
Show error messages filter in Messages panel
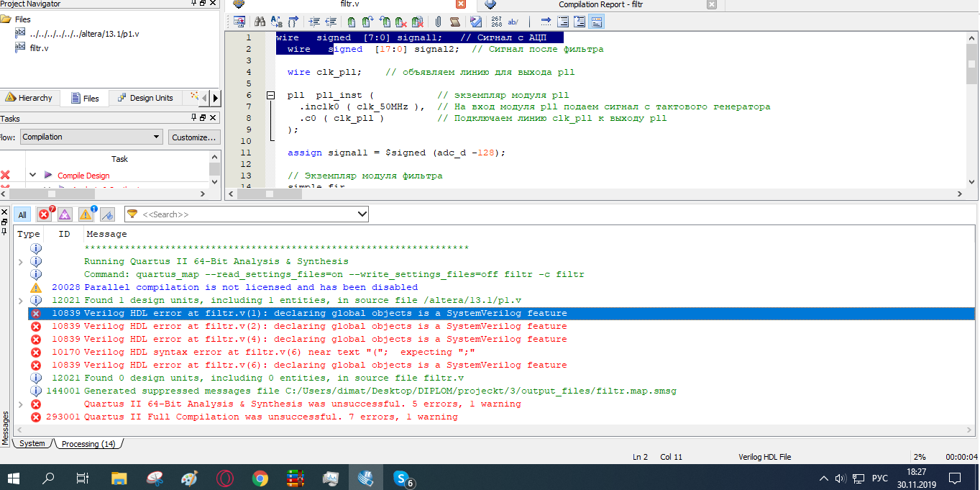pos(45,214)
